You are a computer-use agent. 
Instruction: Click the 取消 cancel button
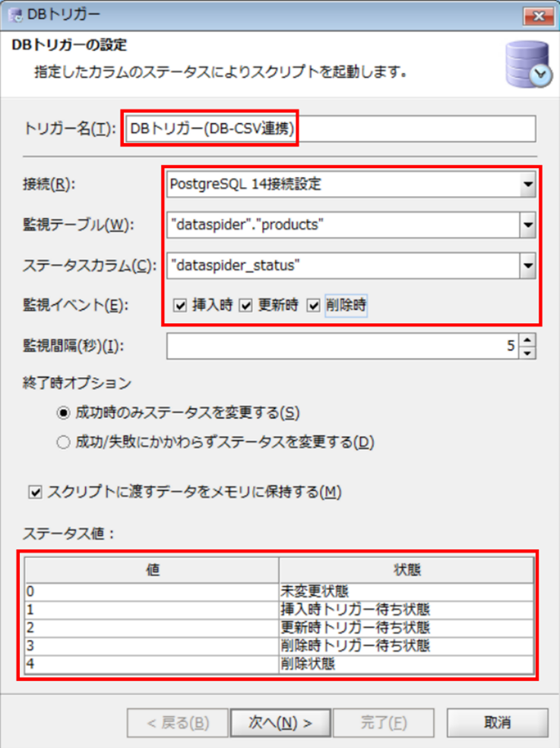498,723
